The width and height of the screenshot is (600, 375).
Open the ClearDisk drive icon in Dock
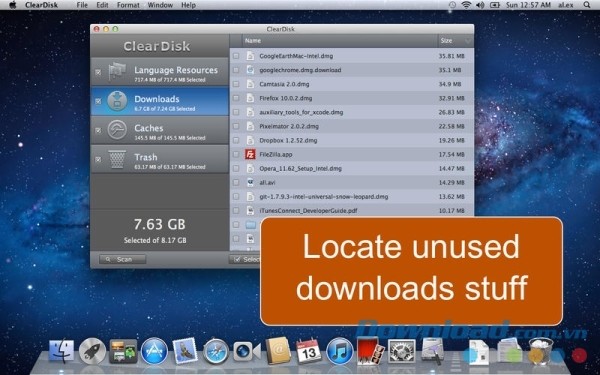coord(432,351)
